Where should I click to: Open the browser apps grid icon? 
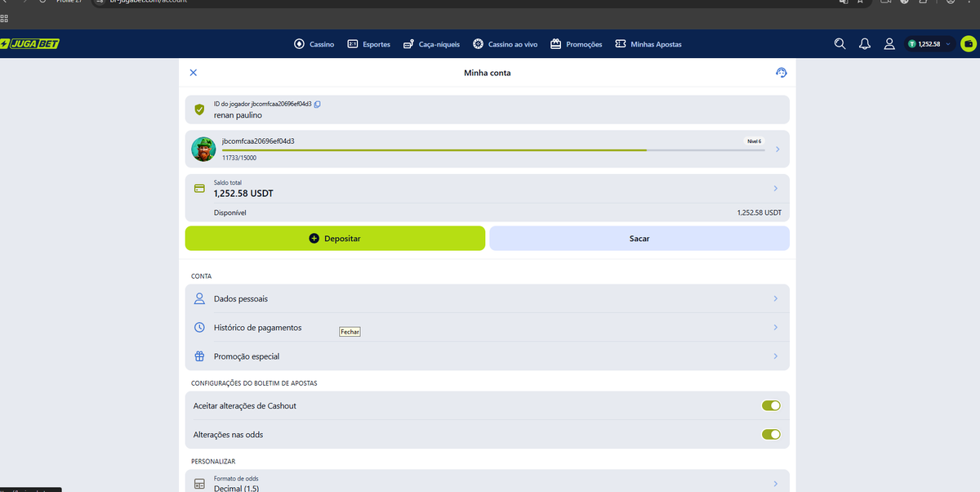[x=4, y=17]
